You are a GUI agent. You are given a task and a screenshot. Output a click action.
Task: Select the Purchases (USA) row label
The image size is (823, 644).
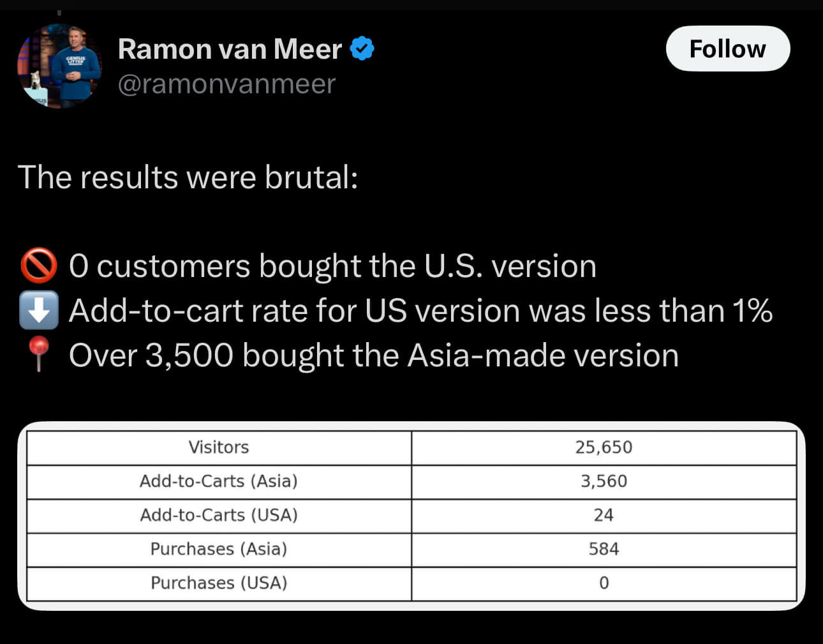pyautogui.click(x=219, y=583)
